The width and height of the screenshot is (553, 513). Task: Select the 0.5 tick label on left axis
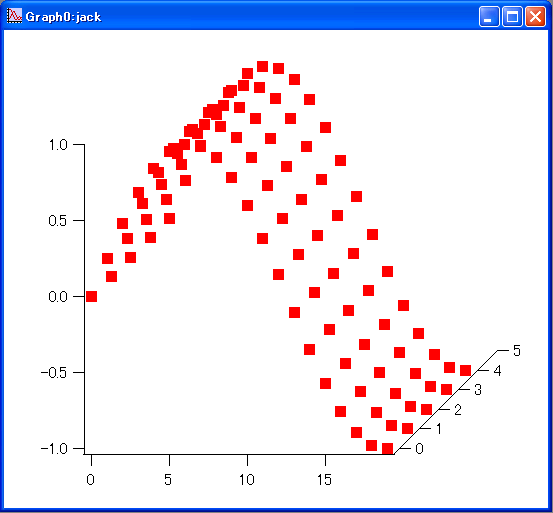pyautogui.click(x=58, y=221)
